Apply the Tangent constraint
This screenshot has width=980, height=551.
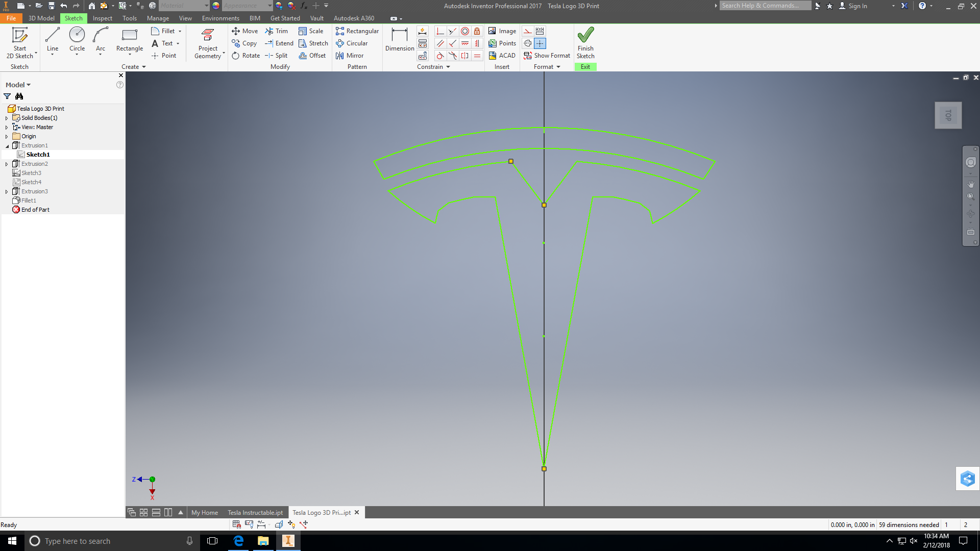click(x=440, y=56)
